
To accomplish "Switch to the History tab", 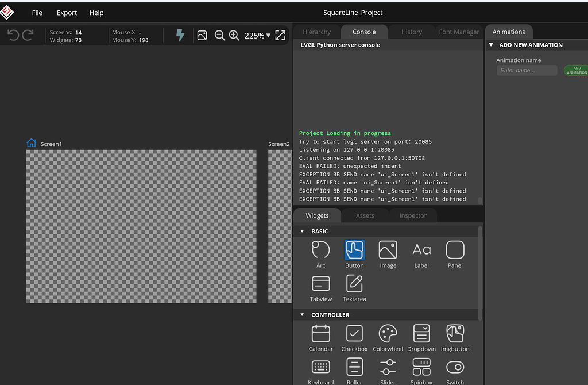I will pyautogui.click(x=412, y=32).
